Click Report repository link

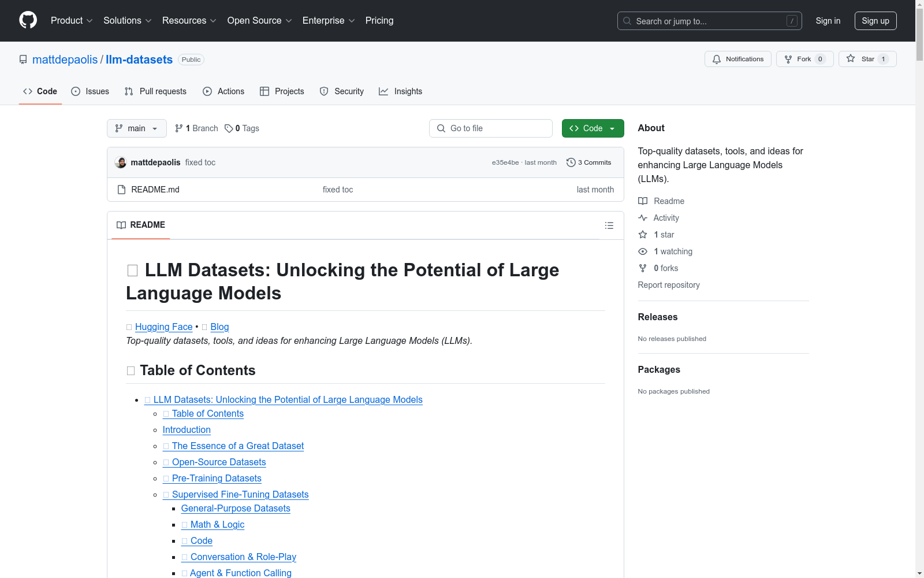click(x=669, y=285)
